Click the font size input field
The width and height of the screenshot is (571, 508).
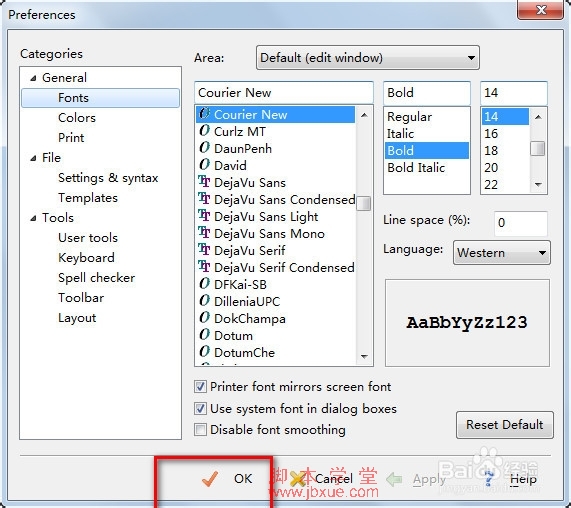514,92
